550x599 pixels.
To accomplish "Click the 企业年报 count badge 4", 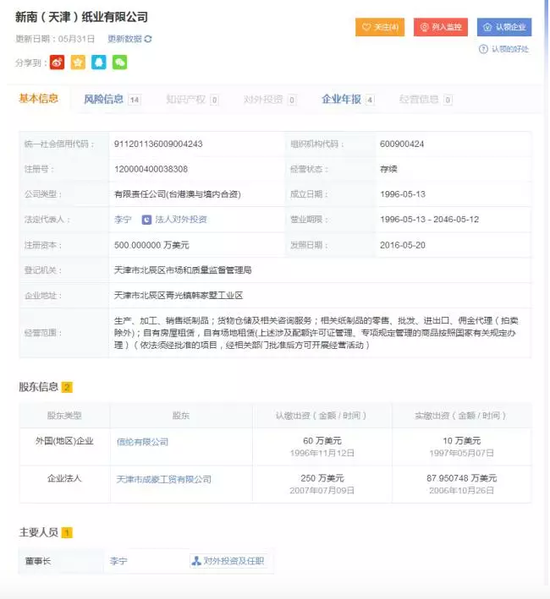I will tap(369, 100).
